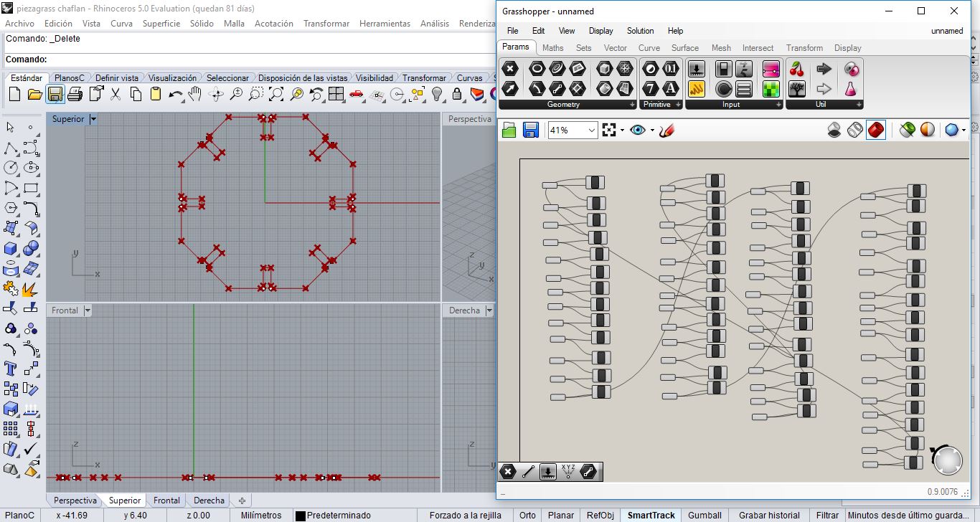Toggle RefObj object snap
The height and width of the screenshot is (522, 980).
click(x=600, y=515)
